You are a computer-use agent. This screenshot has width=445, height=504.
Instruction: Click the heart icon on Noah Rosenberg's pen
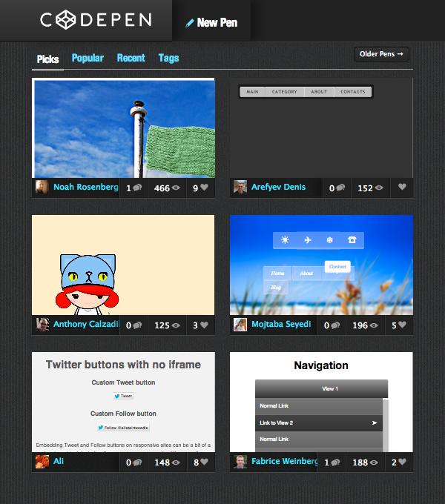(204, 188)
